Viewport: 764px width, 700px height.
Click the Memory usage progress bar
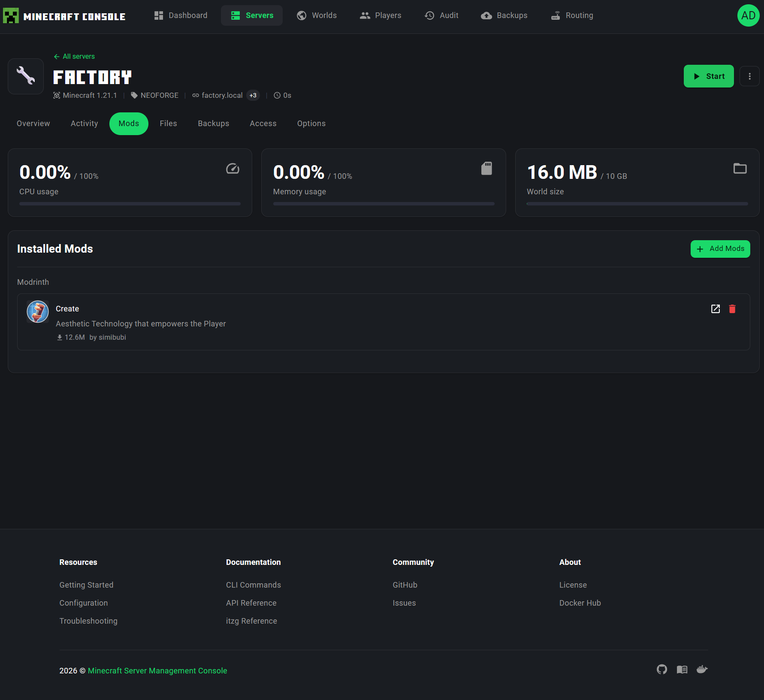pos(384,204)
